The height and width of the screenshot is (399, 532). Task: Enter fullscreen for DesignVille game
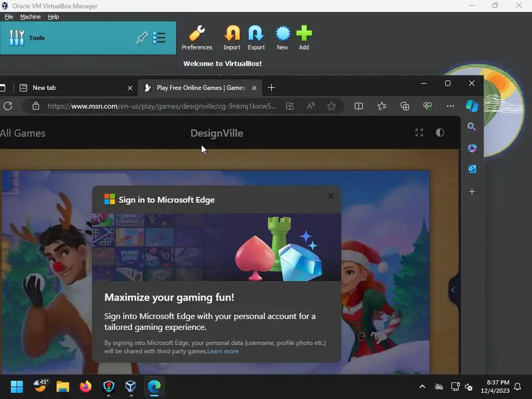(x=419, y=132)
